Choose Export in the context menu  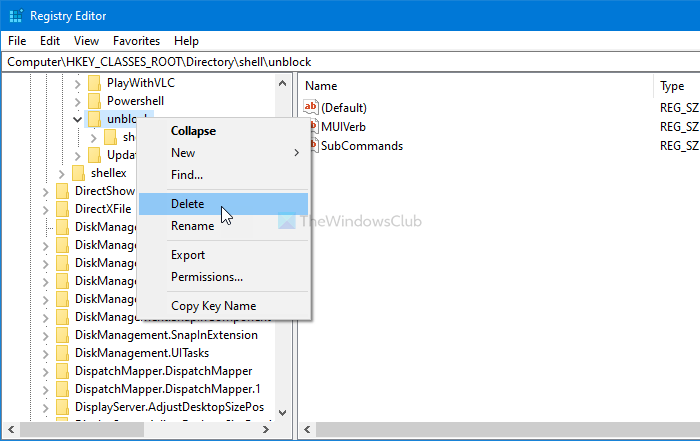click(223, 255)
